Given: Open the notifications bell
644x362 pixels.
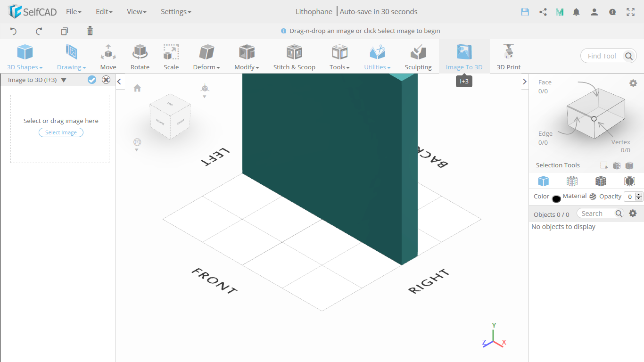Looking at the screenshot, I should click(x=576, y=12).
